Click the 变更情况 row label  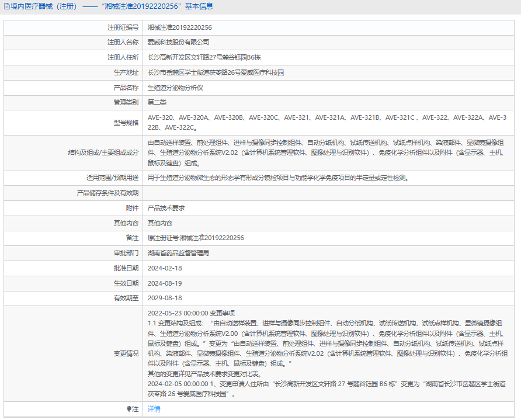click(126, 353)
